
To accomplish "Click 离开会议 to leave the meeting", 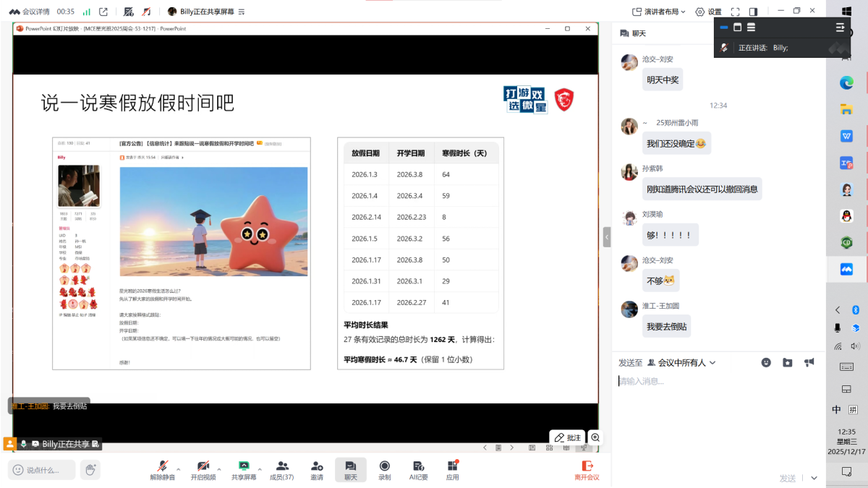I will 587,469.
